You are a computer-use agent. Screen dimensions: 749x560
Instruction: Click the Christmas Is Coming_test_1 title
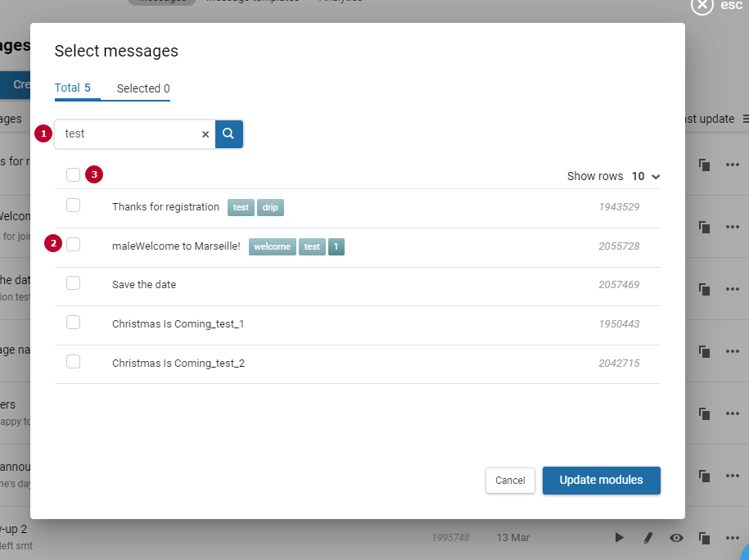[x=178, y=324]
